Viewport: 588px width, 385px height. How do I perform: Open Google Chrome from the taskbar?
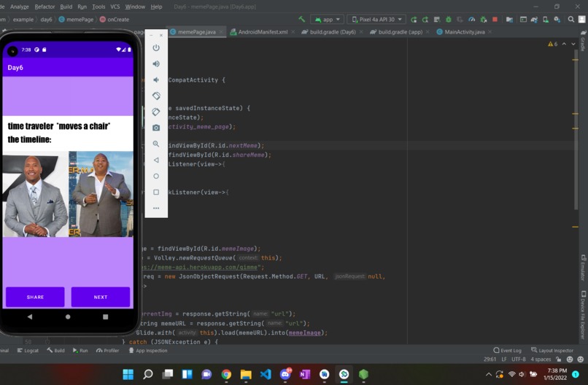tap(226, 374)
